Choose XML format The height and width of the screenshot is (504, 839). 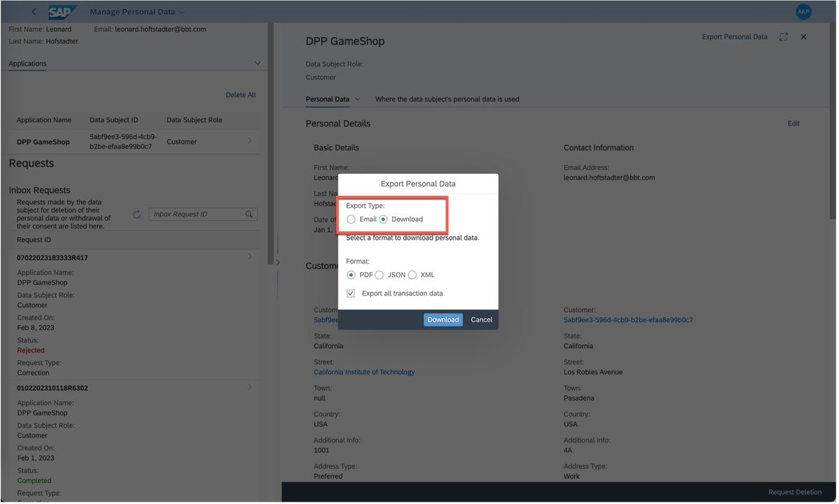[413, 275]
